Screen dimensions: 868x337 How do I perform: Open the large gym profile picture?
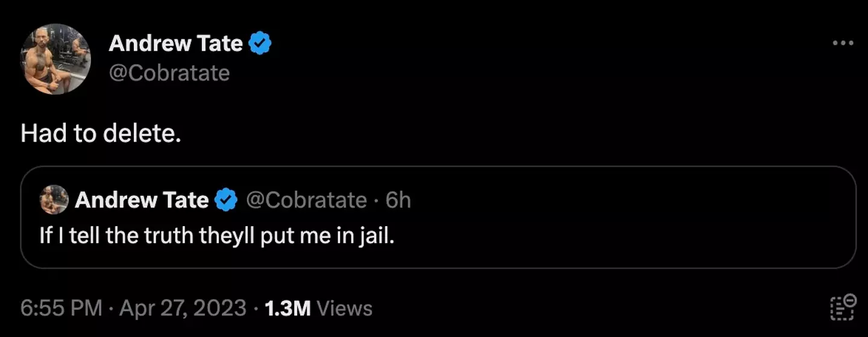click(x=56, y=59)
